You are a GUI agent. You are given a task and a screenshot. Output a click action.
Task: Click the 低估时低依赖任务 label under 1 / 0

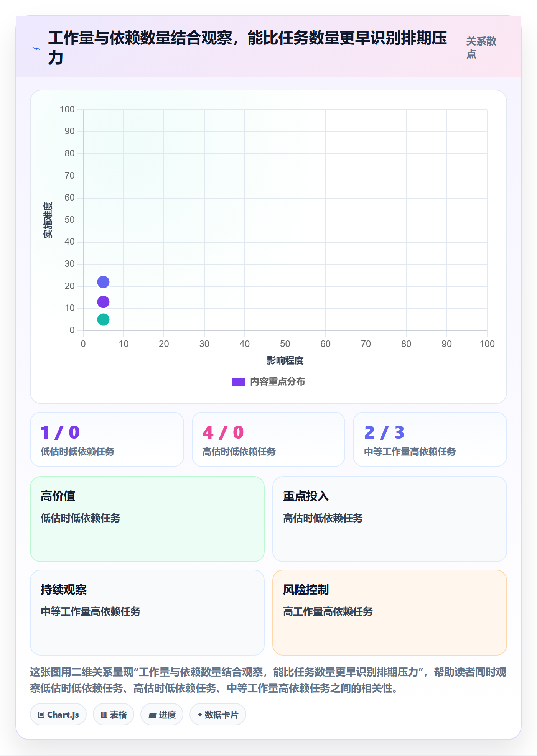click(x=77, y=452)
